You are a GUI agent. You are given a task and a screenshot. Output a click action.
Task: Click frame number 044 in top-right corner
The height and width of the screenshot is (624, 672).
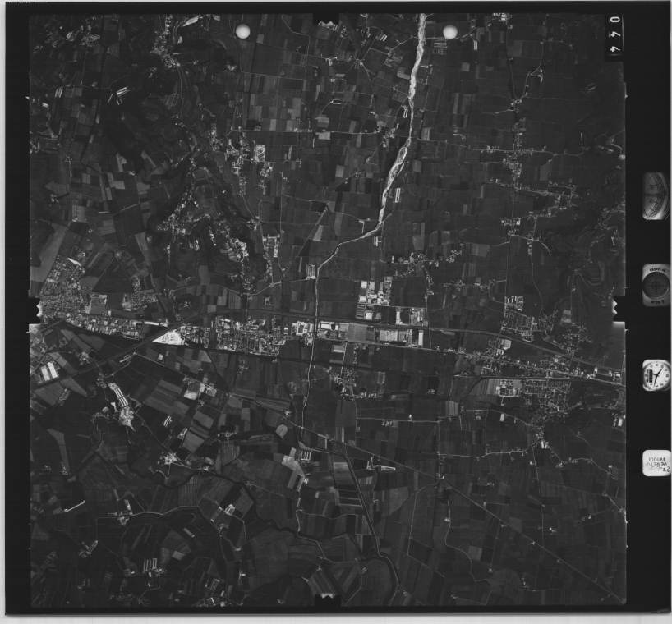coord(614,35)
